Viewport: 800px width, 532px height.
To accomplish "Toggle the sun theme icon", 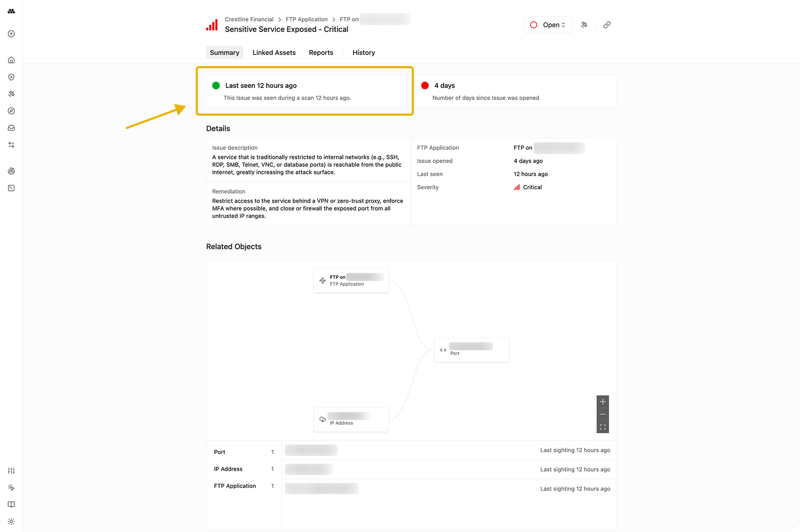I will coord(11,521).
